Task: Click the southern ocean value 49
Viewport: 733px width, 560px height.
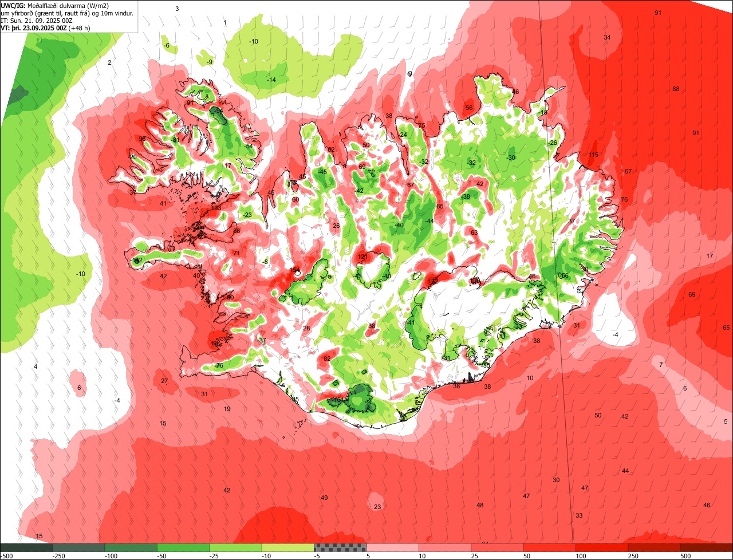Action: point(324,498)
